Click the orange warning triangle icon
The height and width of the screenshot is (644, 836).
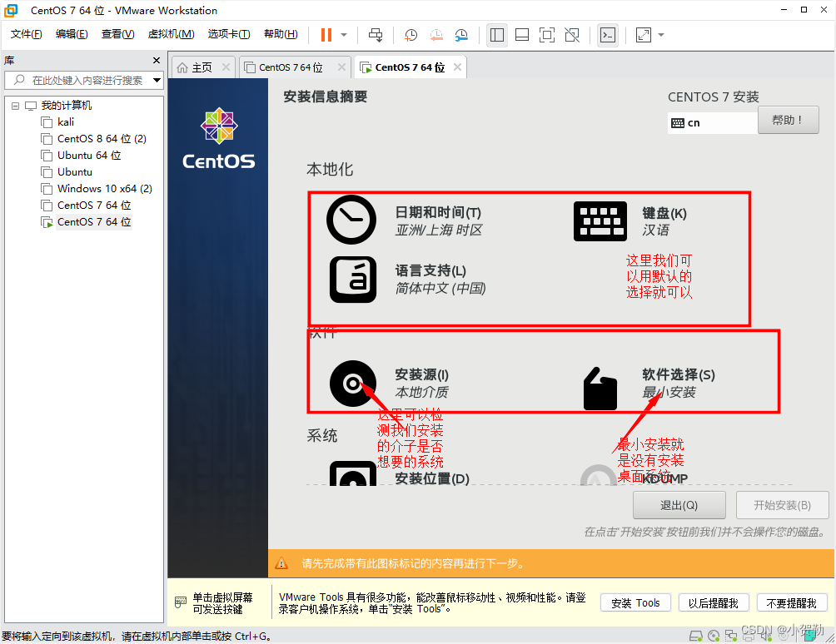[281, 563]
